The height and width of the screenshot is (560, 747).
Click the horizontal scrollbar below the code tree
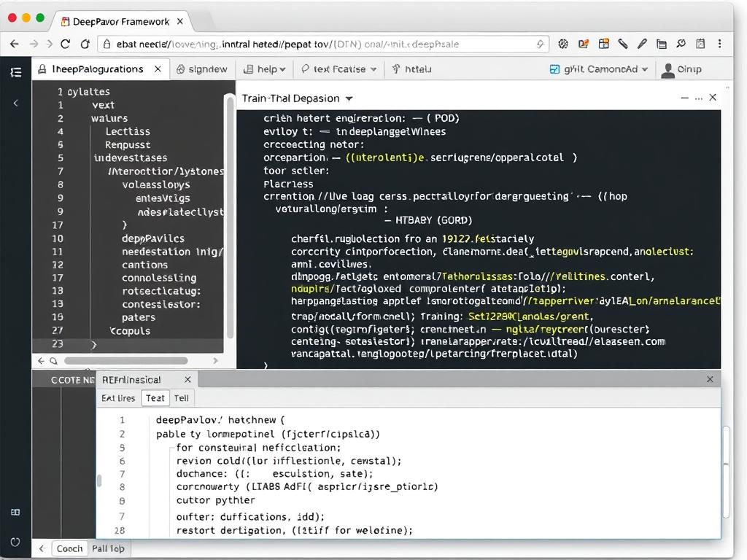point(125,361)
